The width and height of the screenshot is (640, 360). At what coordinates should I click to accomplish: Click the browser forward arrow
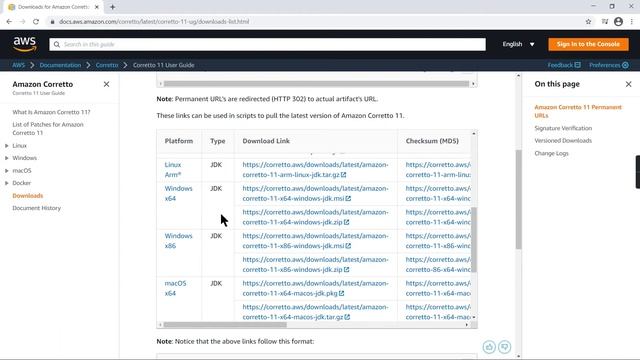pyautogui.click(x=22, y=22)
